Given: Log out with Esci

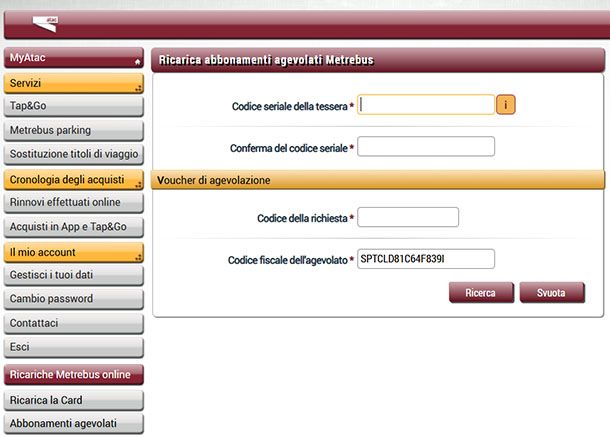Looking at the screenshot, I should click(74, 347).
